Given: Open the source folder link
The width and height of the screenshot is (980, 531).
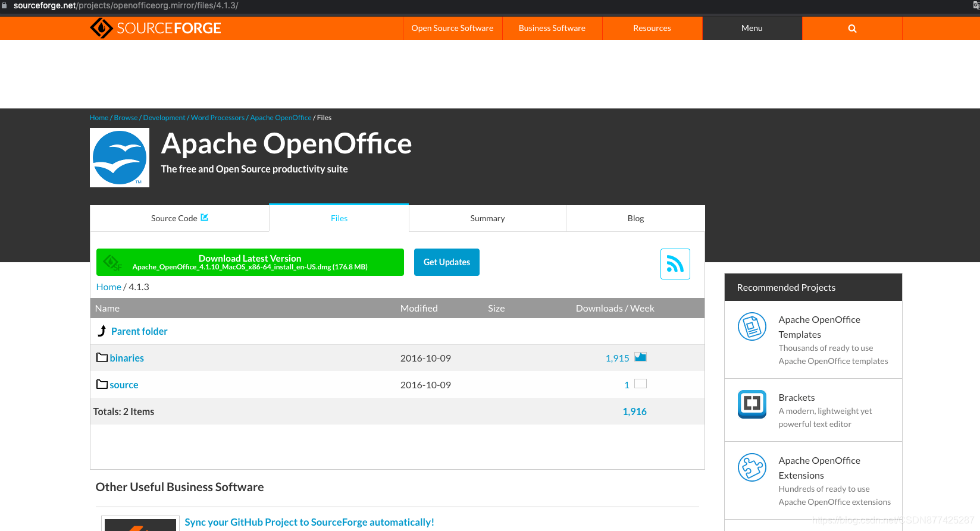Looking at the screenshot, I should pyautogui.click(x=124, y=385).
